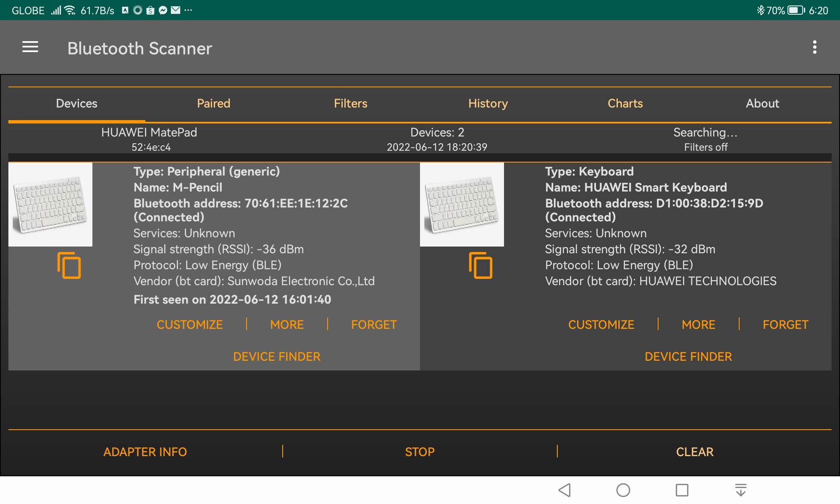Copy M-Pencil device details icon
Viewport: 840px width, 504px height.
[69, 265]
